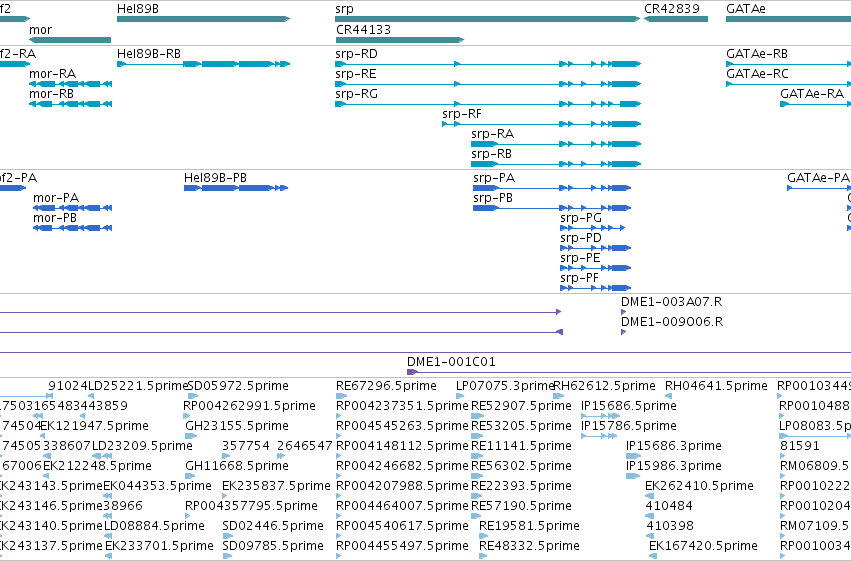Viewport: 851px width, 561px height.
Task: Select the DME1-001C01 clone feature
Action: coord(629,372)
